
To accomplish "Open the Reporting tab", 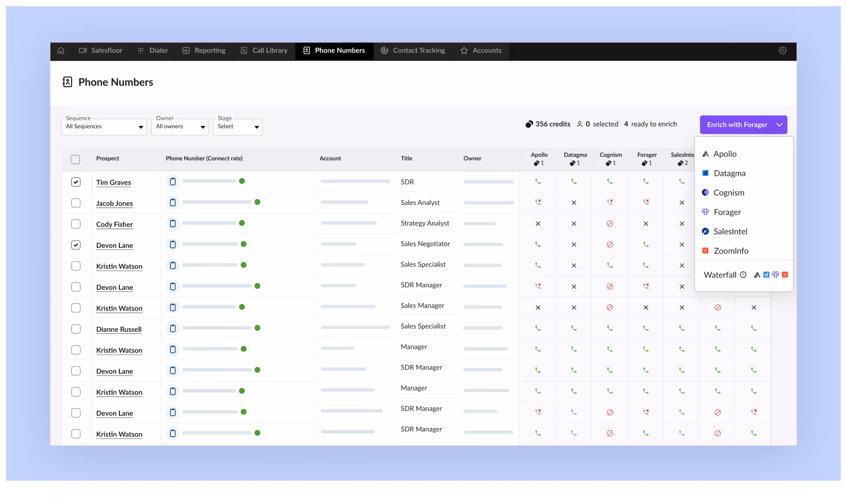I will coord(204,51).
